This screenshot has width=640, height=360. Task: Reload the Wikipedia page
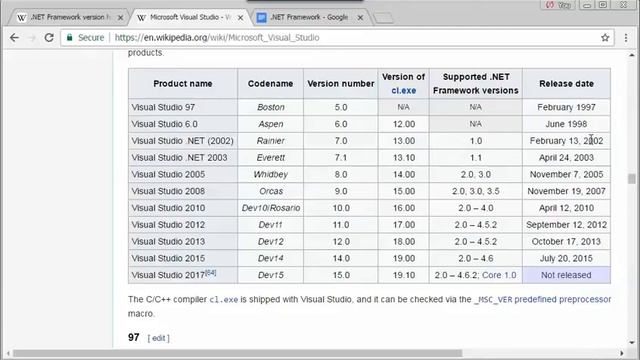point(49,38)
